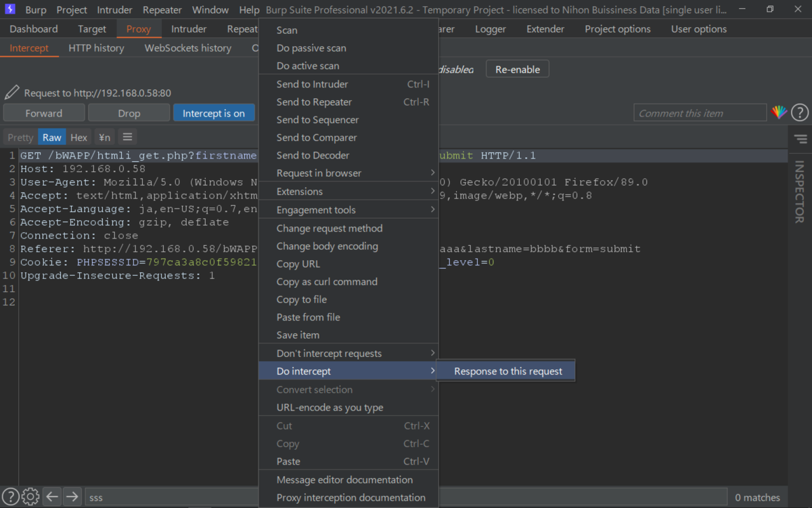Click the Host: 192.168.0.58 request line
The width and height of the screenshot is (812, 508).
coord(83,169)
